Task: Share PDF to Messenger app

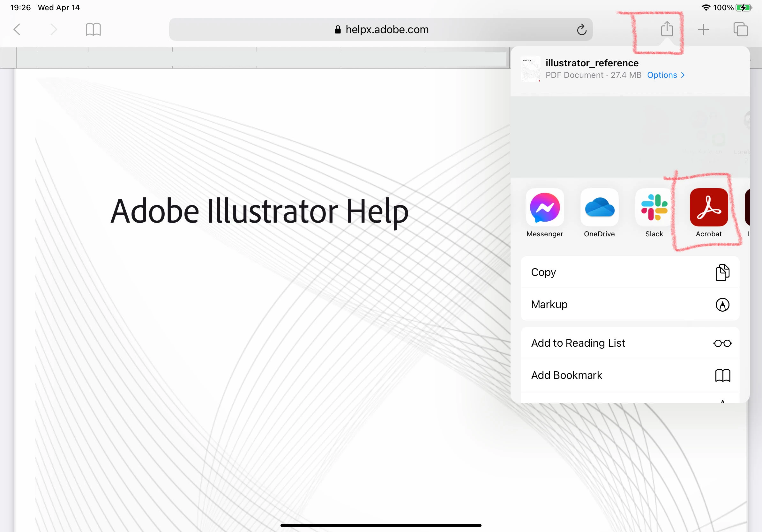Action: pos(545,208)
